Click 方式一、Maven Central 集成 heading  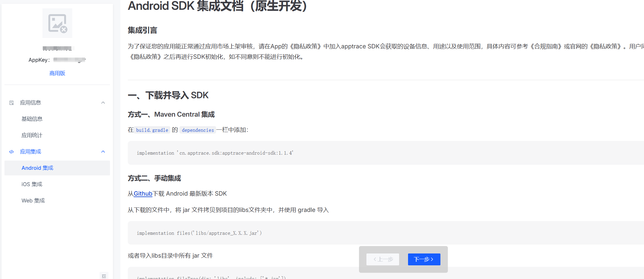pyautogui.click(x=171, y=115)
